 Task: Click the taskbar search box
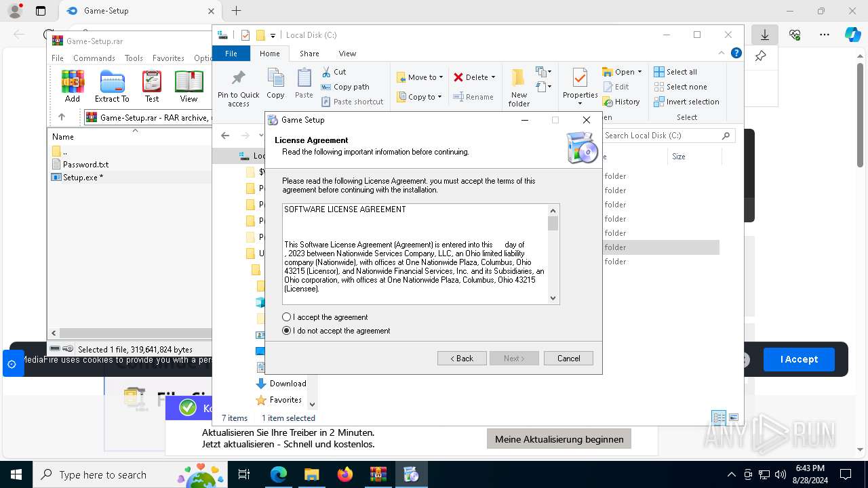pos(130,474)
